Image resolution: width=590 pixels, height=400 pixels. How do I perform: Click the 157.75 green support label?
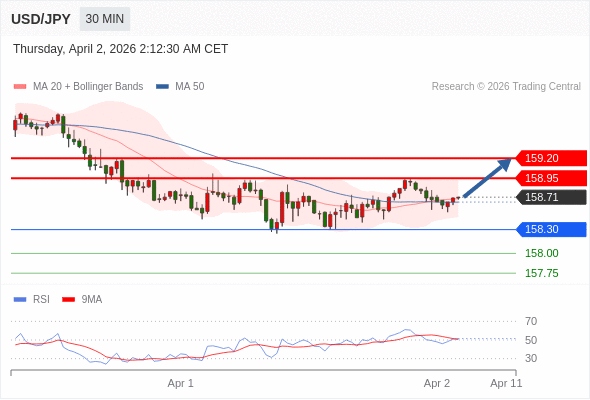tap(542, 273)
